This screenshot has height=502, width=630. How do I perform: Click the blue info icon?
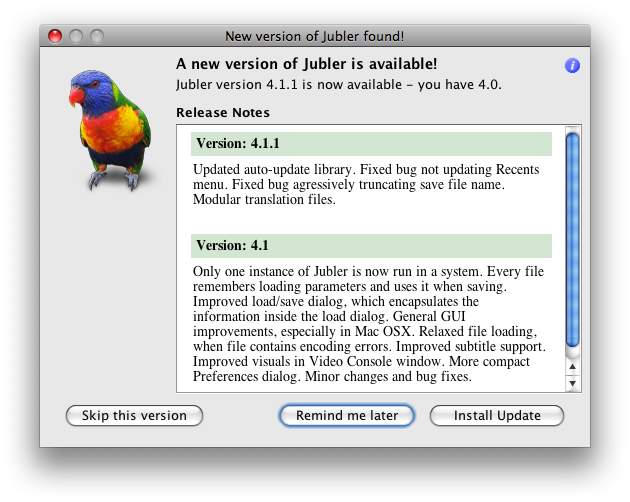(x=572, y=66)
